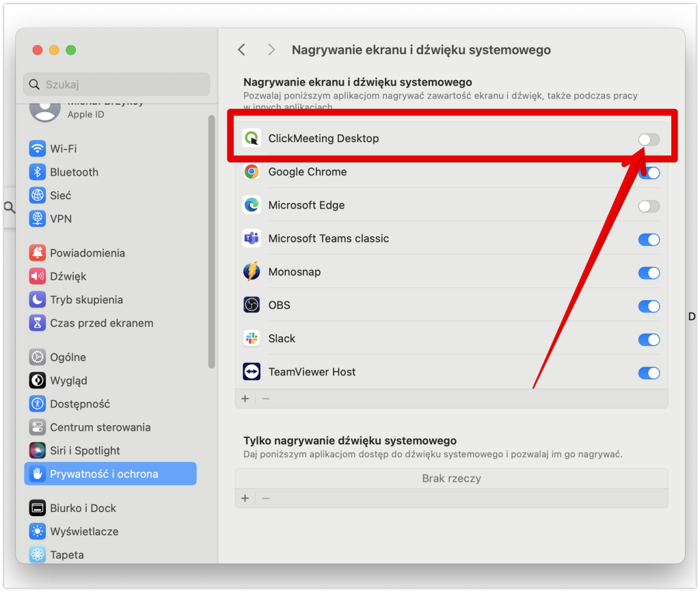Turn off the Monosnap toggle
Viewport: 700px width, 592px height.
(x=649, y=273)
